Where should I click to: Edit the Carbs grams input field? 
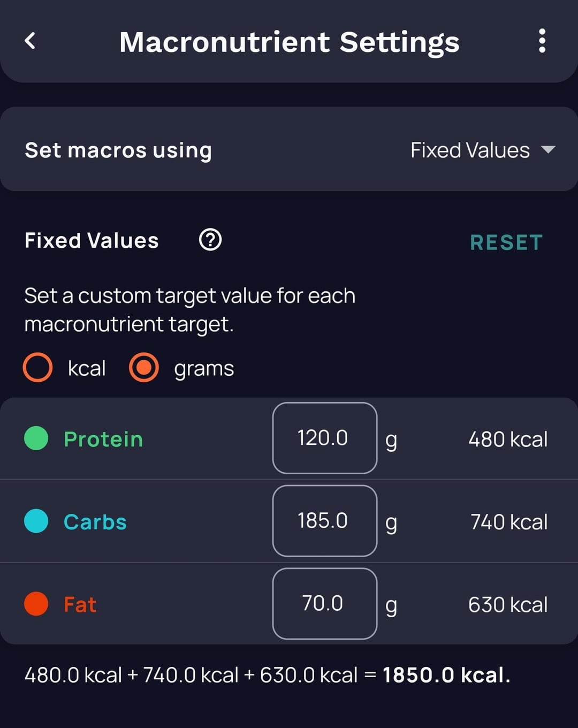(324, 521)
